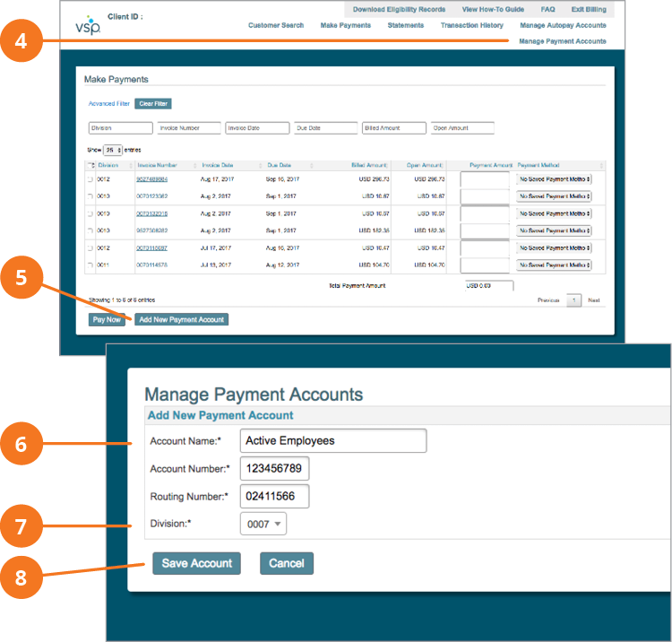Toggle the select-all checkbox in the table header

pos(90,166)
